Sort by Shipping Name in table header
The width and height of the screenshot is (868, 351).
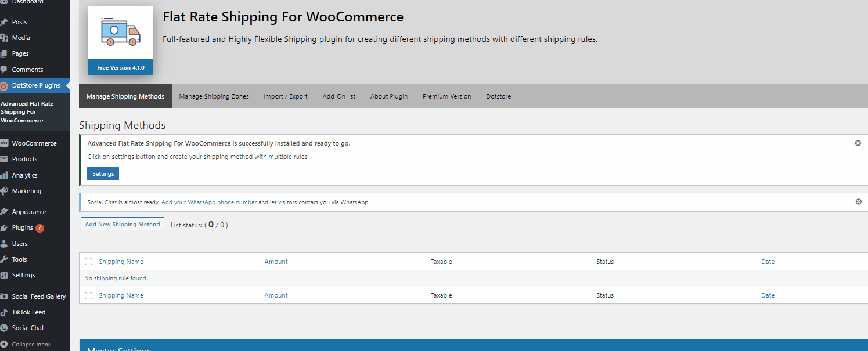[121, 262]
